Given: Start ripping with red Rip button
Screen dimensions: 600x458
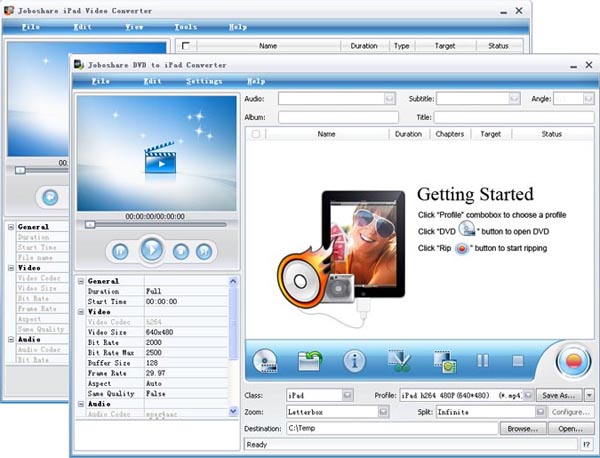Looking at the screenshot, I should pos(573,362).
